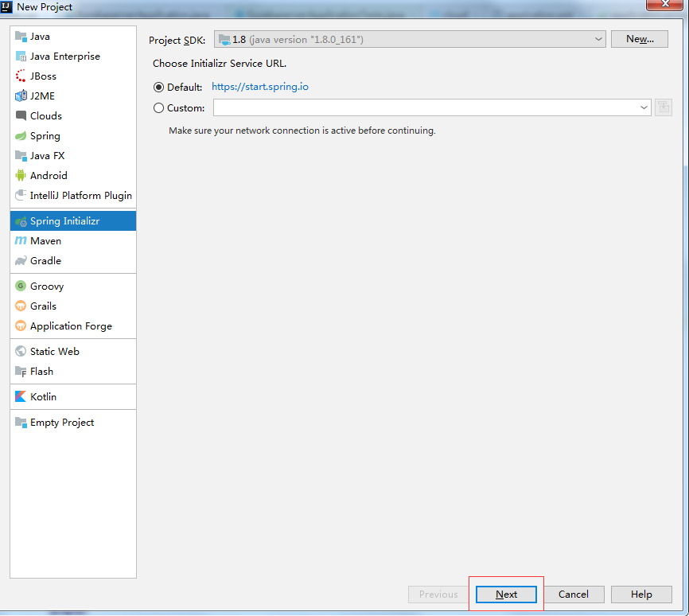Choose Gradle in project type list
Viewport: 689px width, 616px height.
(x=73, y=261)
